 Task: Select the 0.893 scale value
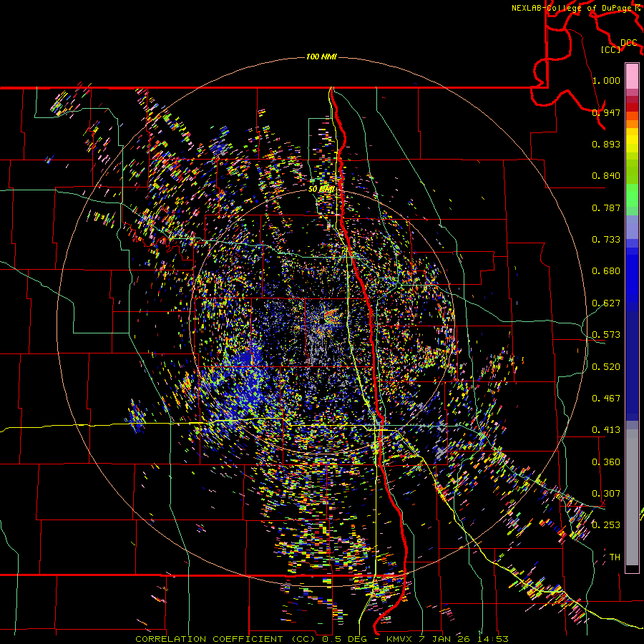click(x=606, y=144)
